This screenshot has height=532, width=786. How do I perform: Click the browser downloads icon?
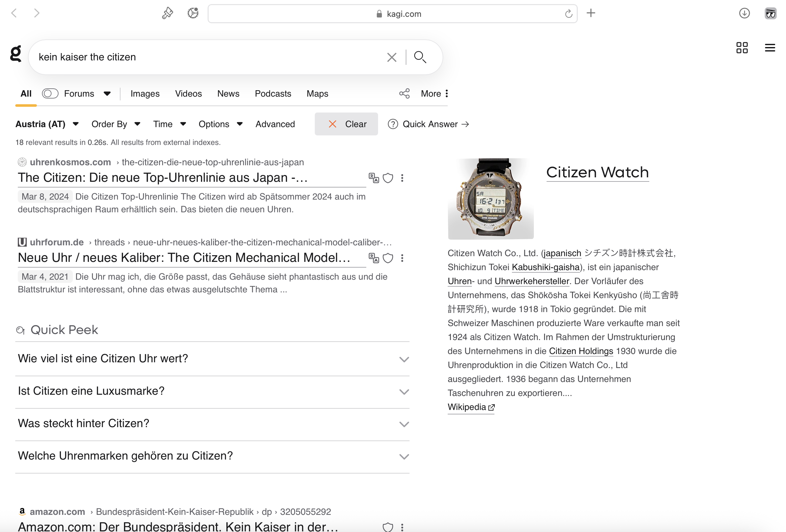[744, 14]
